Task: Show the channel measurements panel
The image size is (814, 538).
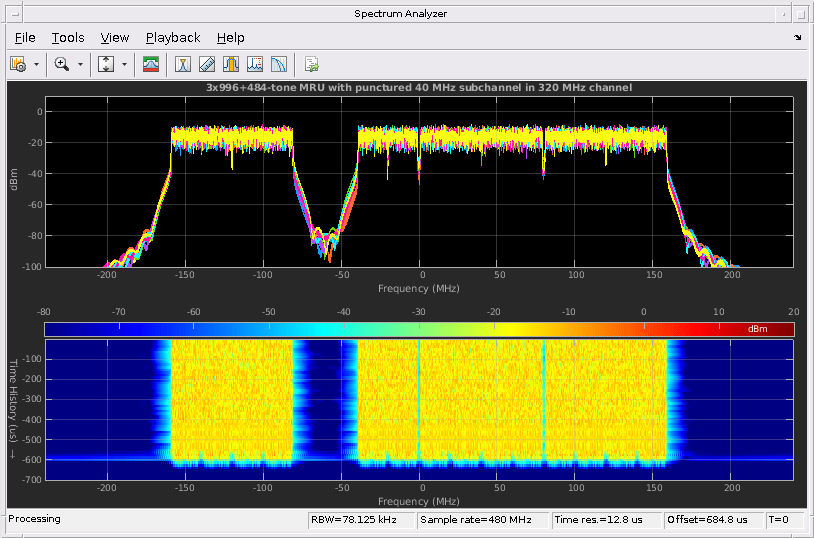Action: tap(231, 64)
